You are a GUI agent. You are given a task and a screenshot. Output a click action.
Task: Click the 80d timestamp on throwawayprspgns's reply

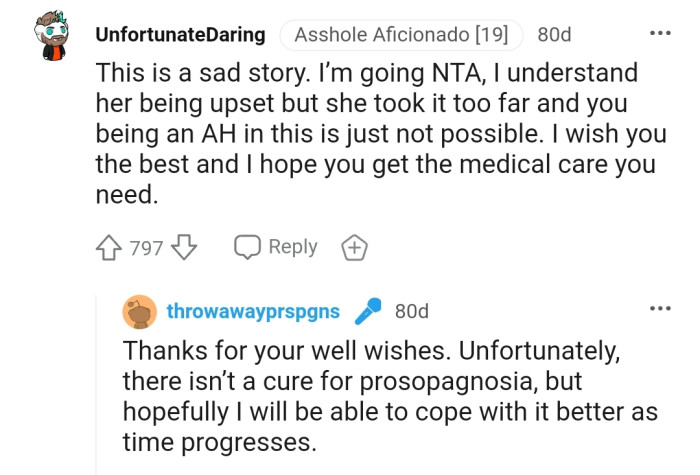coord(412,312)
